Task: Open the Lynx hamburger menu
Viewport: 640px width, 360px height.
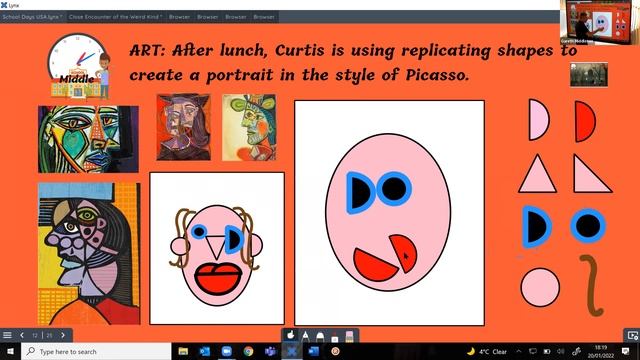Action: tap(7, 335)
